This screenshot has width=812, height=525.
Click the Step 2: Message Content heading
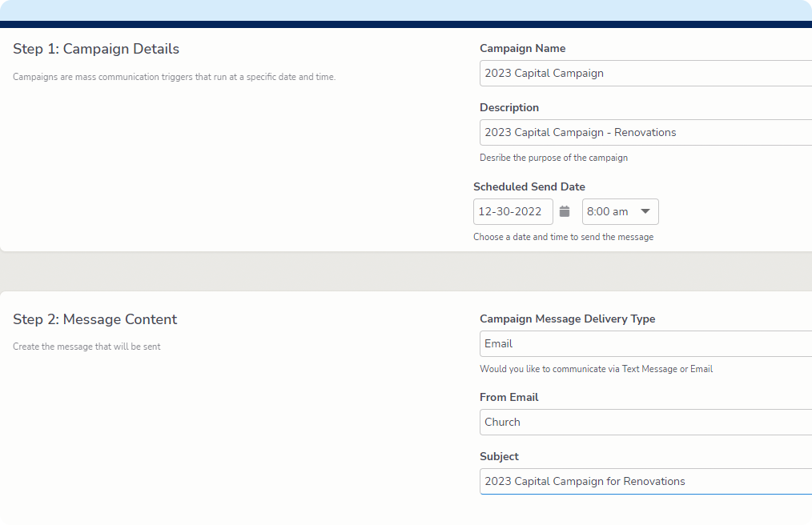click(x=94, y=319)
